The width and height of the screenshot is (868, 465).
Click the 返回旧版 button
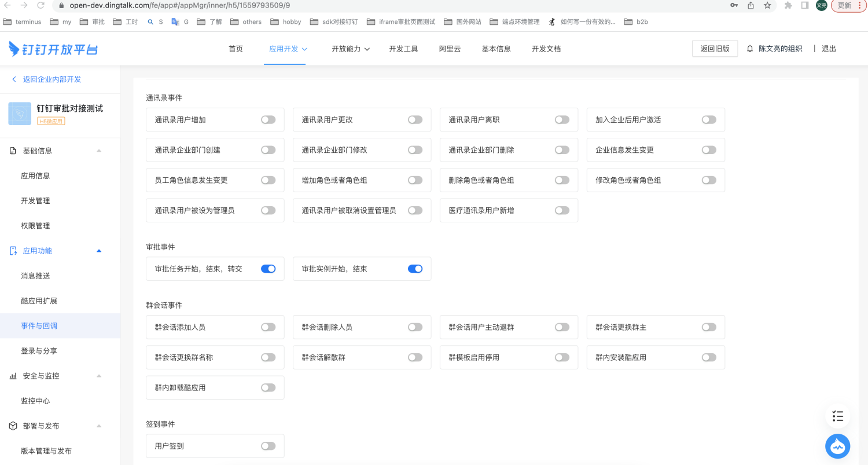(715, 49)
